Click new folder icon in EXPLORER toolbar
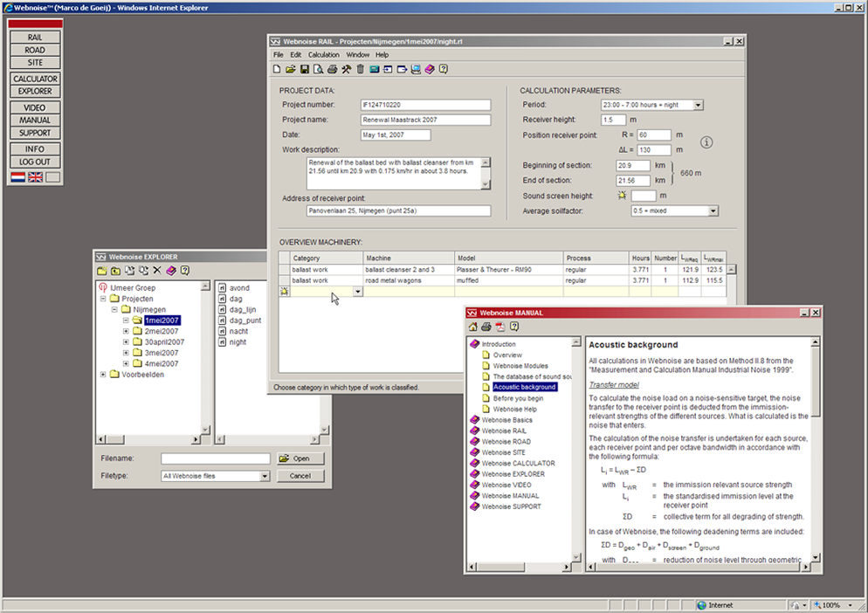The height and width of the screenshot is (613, 868). 102,271
